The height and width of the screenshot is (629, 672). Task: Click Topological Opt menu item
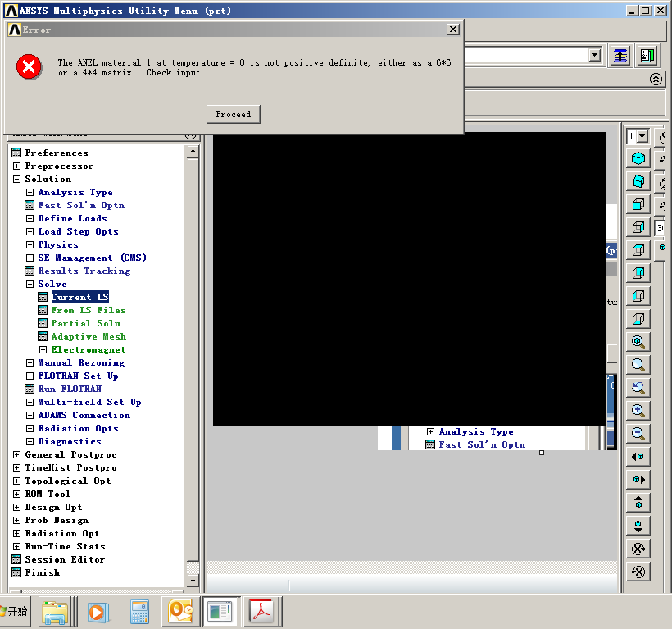click(68, 481)
